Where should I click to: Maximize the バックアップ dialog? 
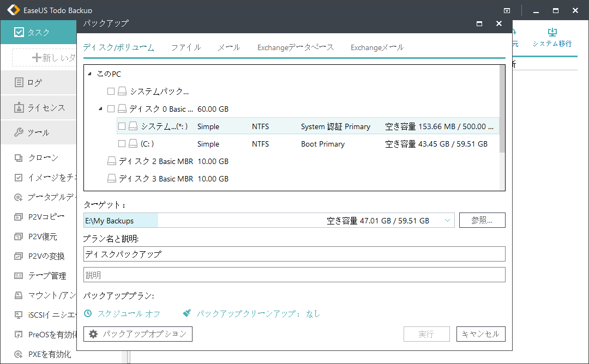tap(479, 23)
